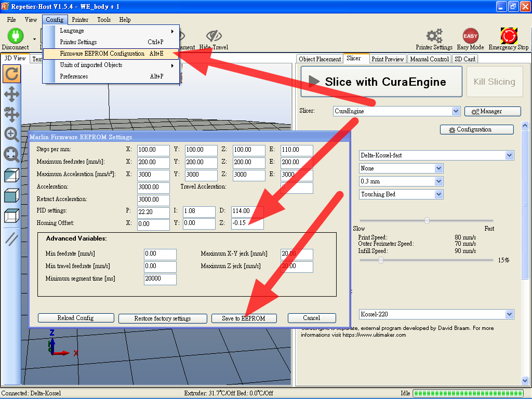Click Restore factory settings button

[x=163, y=318]
